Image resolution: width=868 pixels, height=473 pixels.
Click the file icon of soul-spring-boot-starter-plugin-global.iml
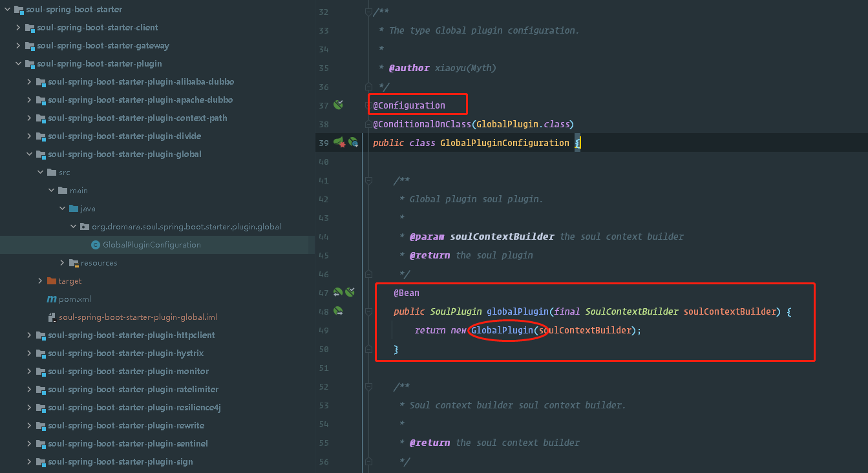pos(52,317)
